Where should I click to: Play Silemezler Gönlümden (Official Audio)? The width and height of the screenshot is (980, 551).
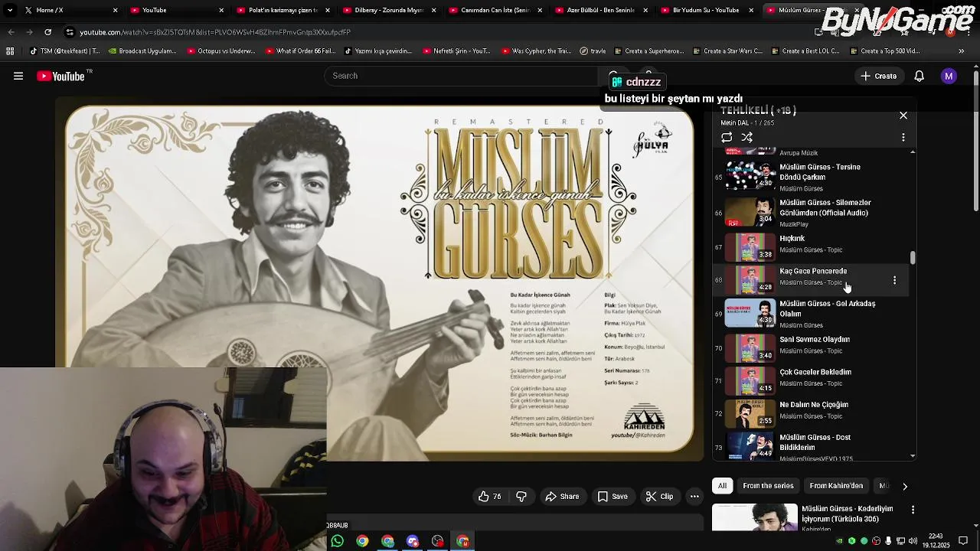pyautogui.click(x=812, y=213)
